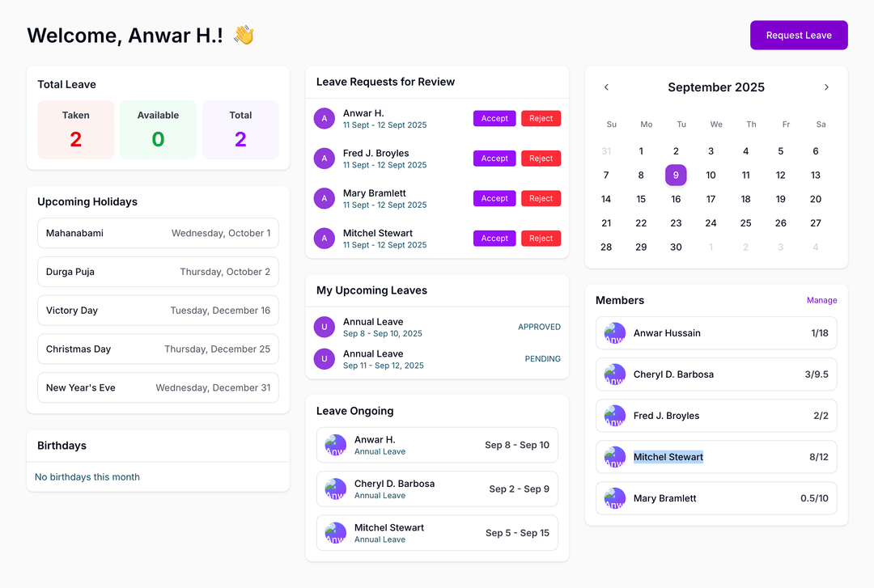Click avatar beside the pending Annual Leave

click(x=325, y=359)
